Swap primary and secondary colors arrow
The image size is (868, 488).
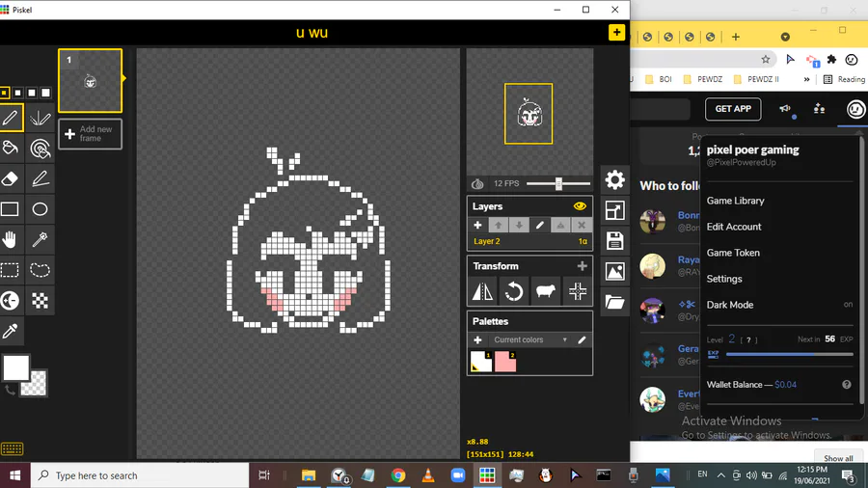10,391
